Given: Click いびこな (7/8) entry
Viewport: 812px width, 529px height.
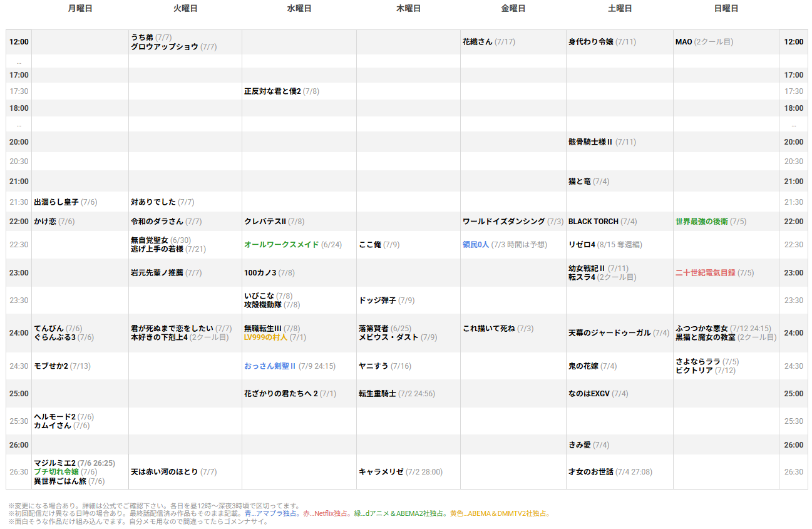Looking at the screenshot, I should tap(269, 296).
